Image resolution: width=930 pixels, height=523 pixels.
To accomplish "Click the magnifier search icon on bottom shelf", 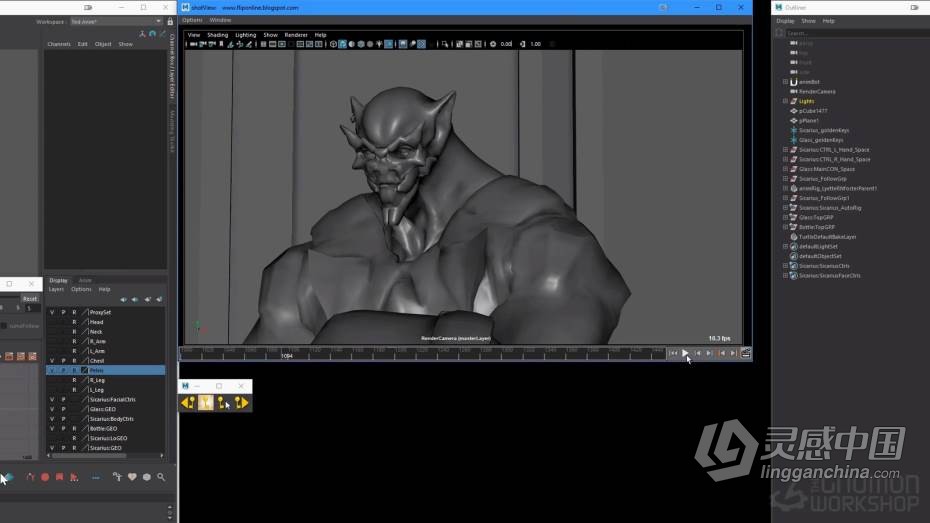I will point(161,477).
